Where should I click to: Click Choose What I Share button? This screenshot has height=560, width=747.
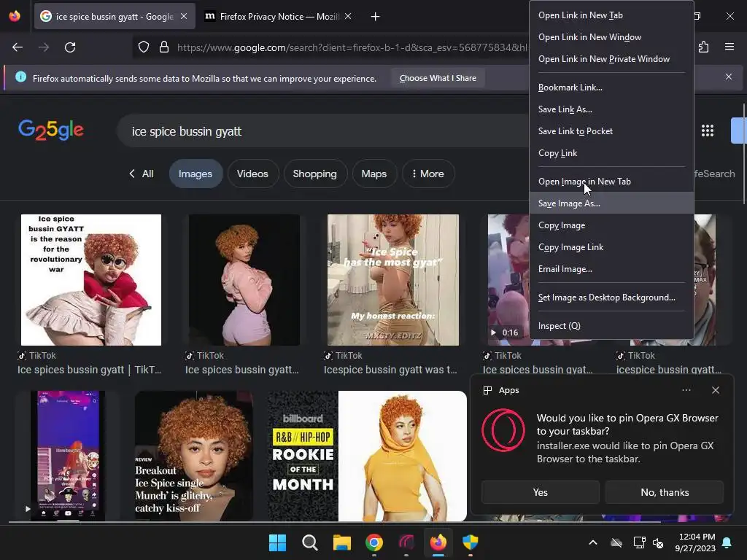[x=438, y=78]
